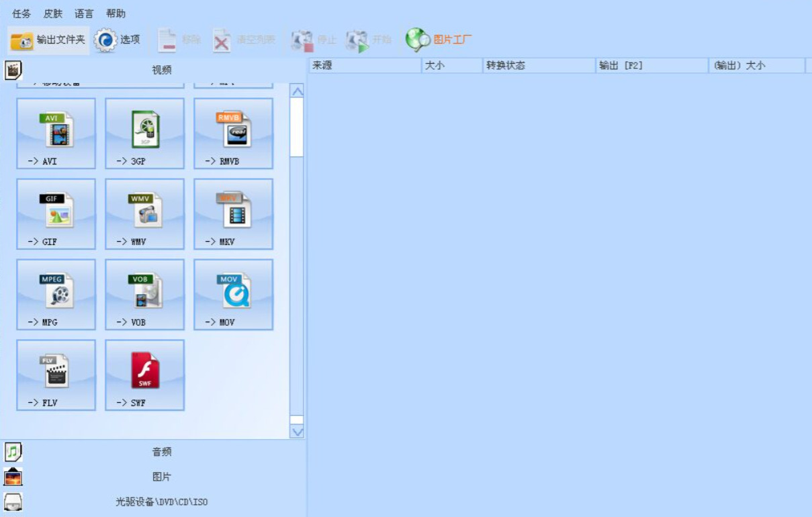Open the 选项 options dialog
The image size is (812, 517).
(118, 40)
